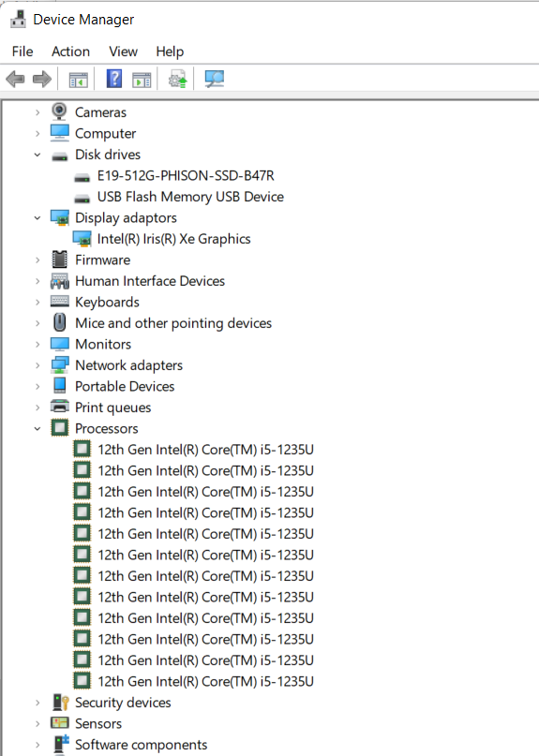Click the Show/Hide Console Tree toolbar icon

pos(78,79)
